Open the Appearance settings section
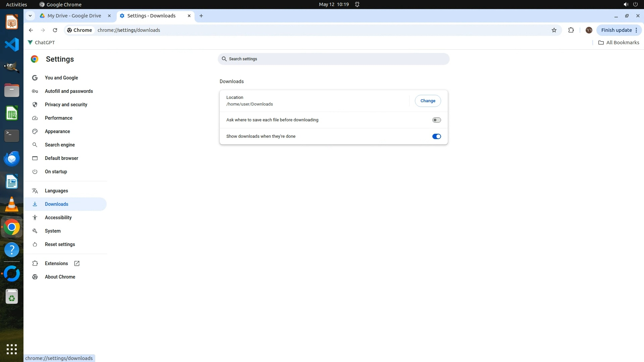 pos(57,131)
